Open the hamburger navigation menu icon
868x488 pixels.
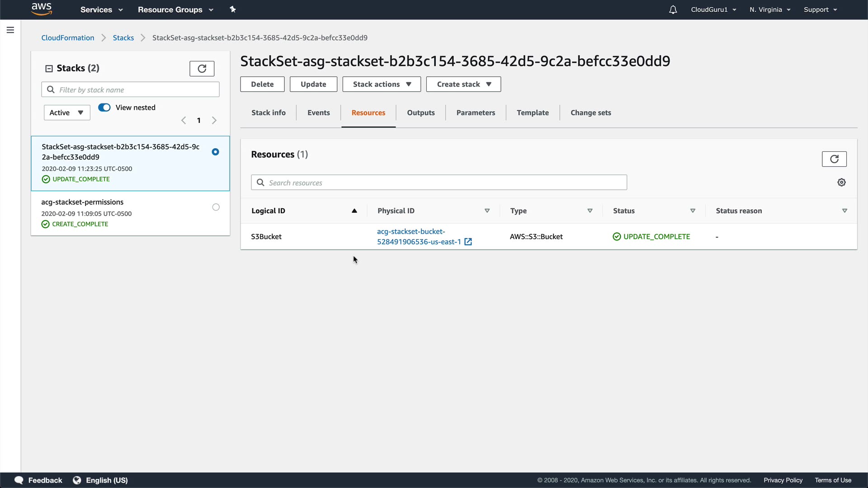coord(10,30)
